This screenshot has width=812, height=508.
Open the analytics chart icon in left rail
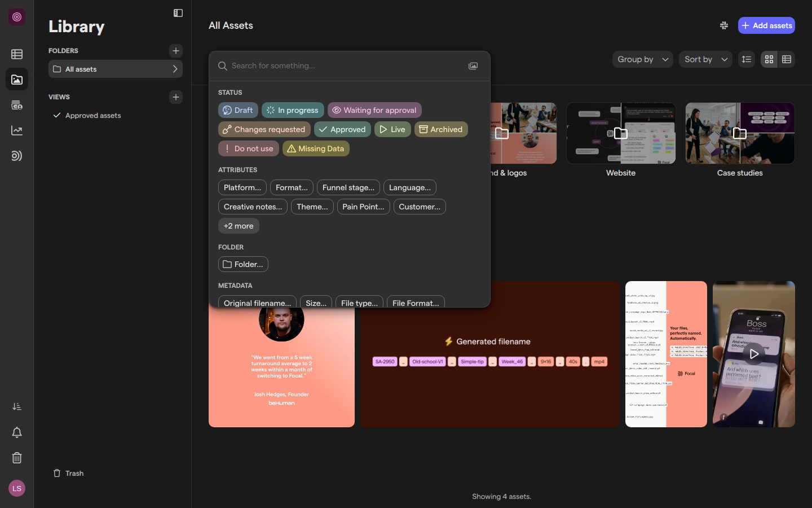pos(17,130)
